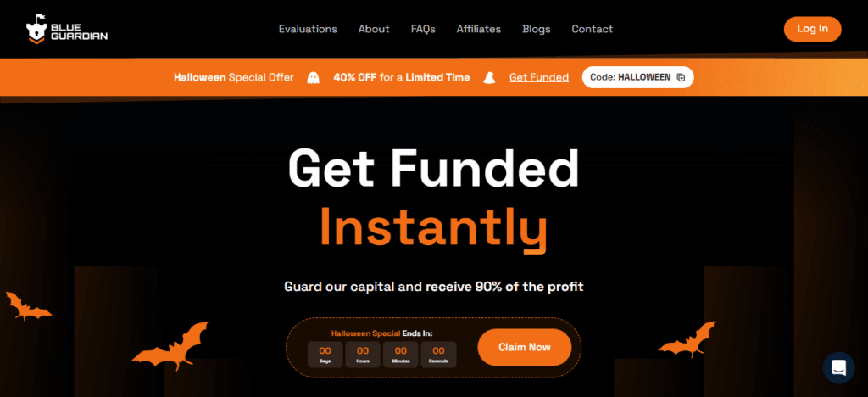Click the Log In button
This screenshot has height=397, width=868.
pyautogui.click(x=813, y=29)
